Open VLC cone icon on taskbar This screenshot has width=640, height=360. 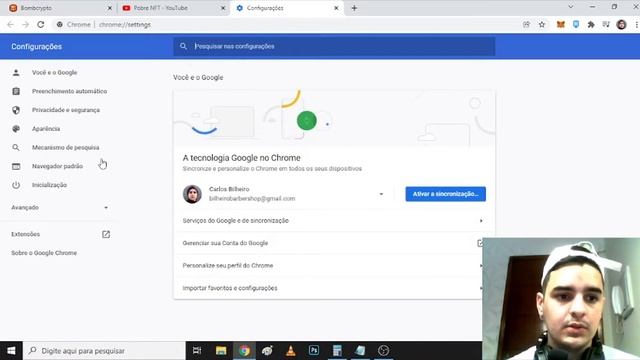tap(291, 351)
